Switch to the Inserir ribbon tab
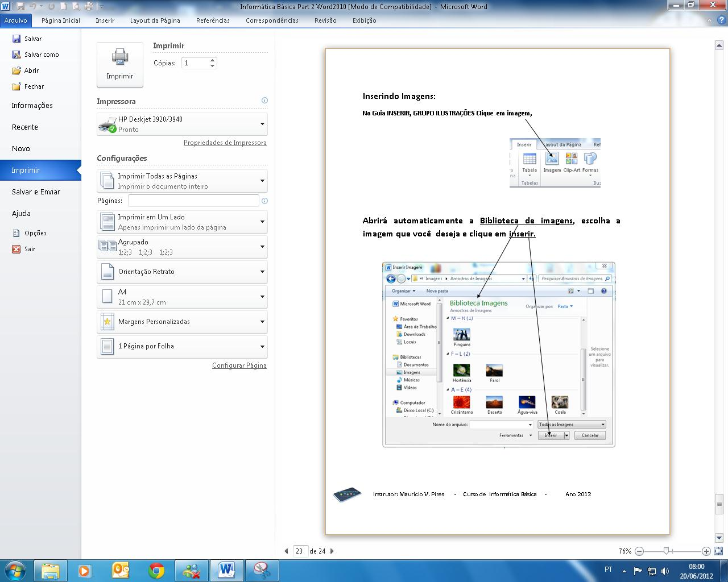The image size is (728, 582). 105,20
